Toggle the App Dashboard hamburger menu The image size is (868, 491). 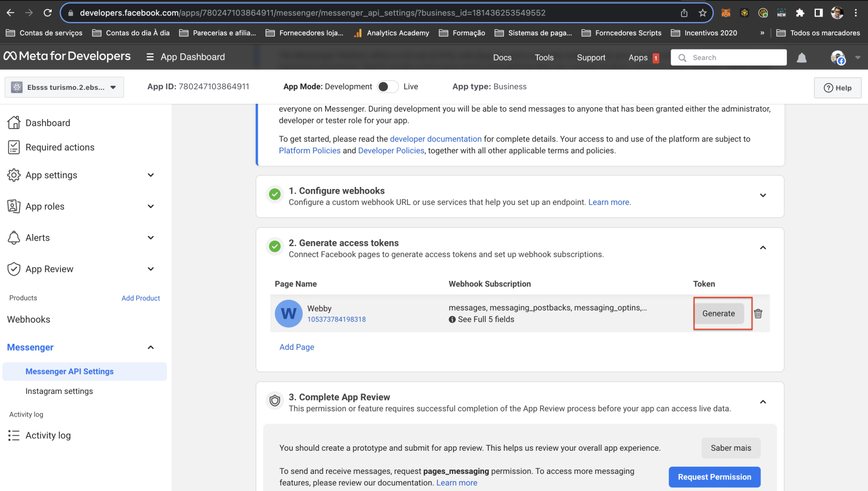tap(150, 57)
